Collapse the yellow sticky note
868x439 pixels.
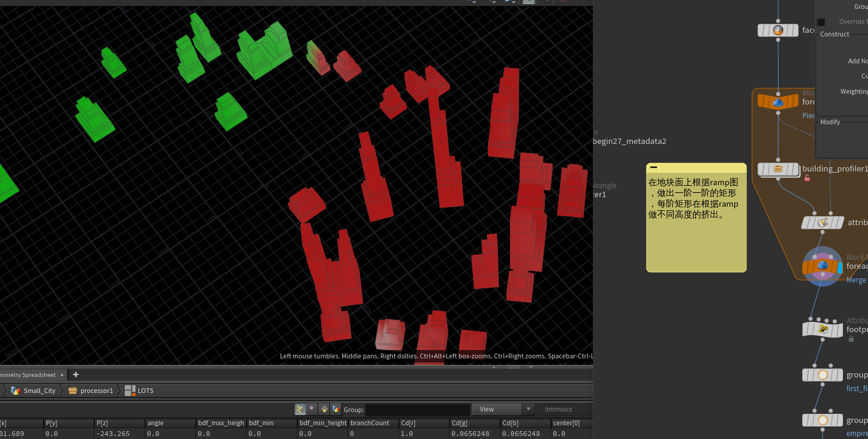[x=654, y=168]
